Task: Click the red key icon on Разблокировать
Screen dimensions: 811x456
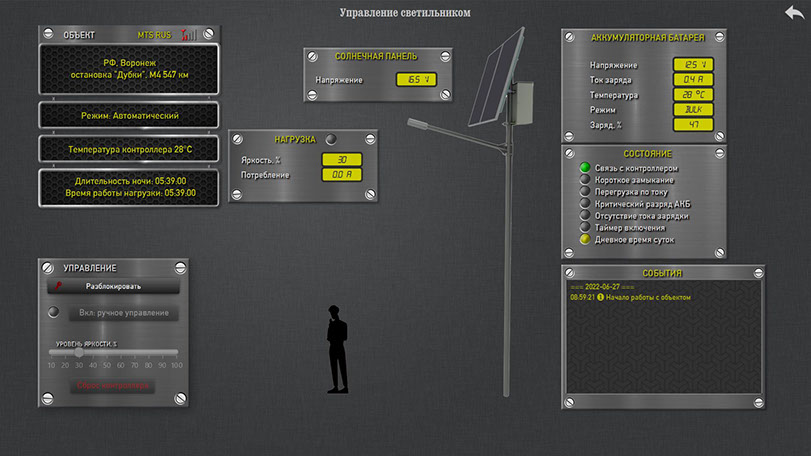Action: (x=59, y=286)
